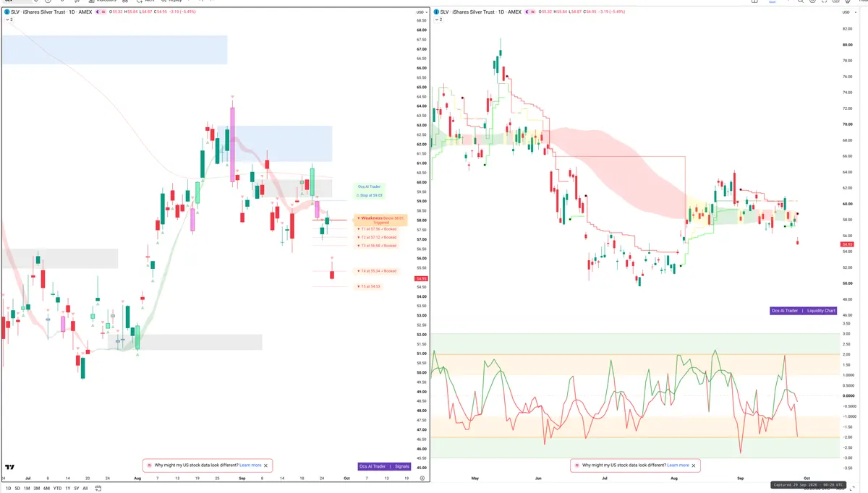
Task: Click the Ocs Ai Trader Liquidity Chart badge
Action: coord(804,311)
